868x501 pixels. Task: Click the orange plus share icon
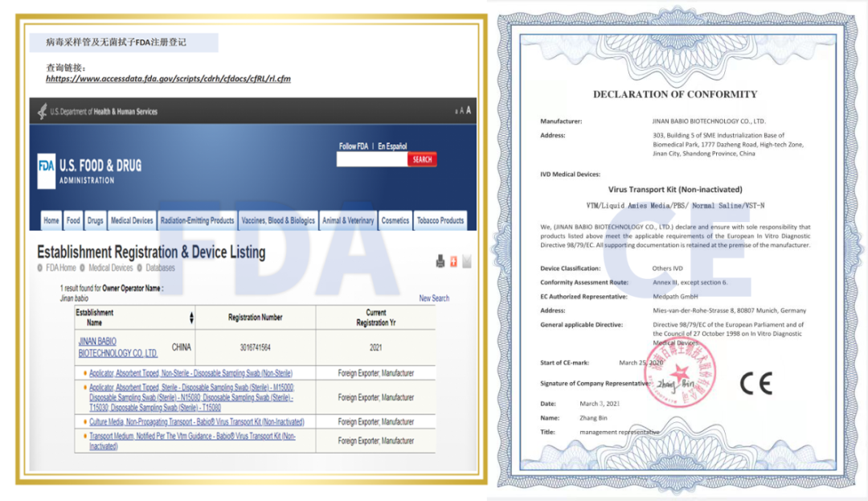[453, 261]
